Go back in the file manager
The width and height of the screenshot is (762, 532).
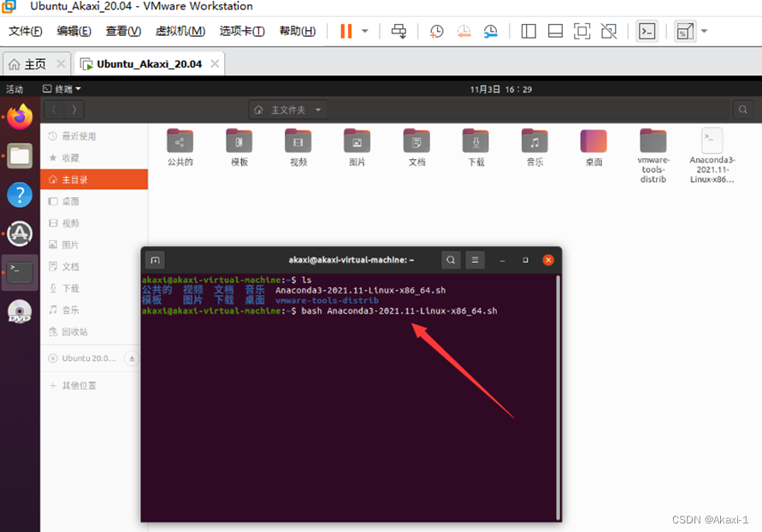click(54, 109)
